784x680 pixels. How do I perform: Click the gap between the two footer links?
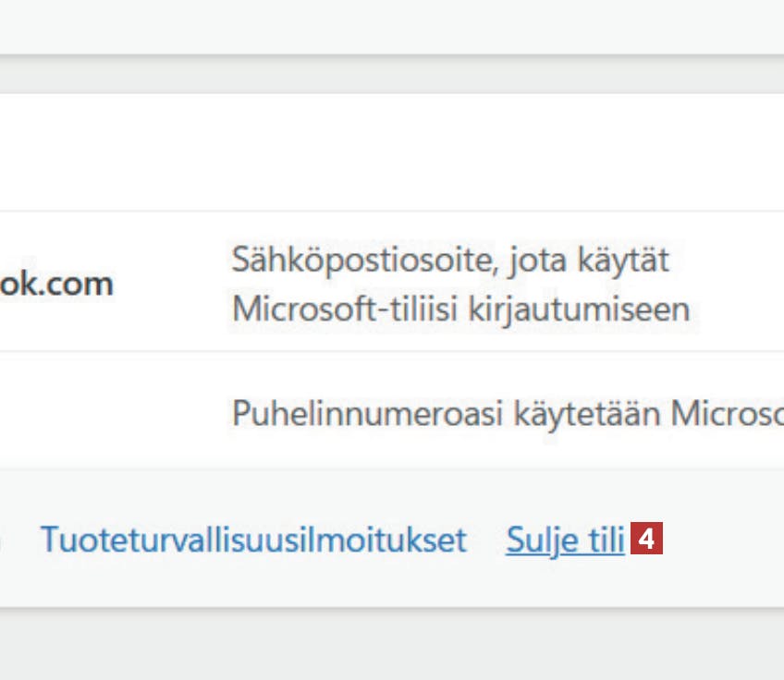pyautogui.click(x=486, y=540)
